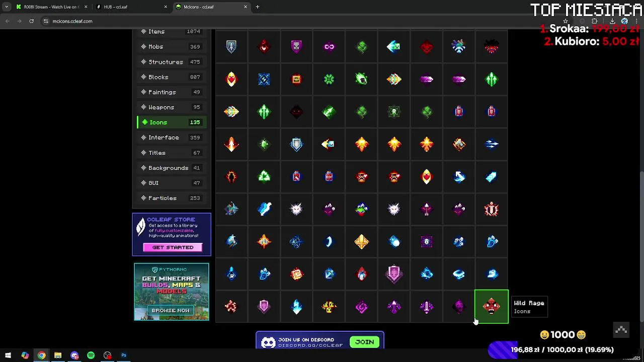This screenshot has height=362, width=644.
Task: Open the Particles category
Action: click(x=171, y=198)
